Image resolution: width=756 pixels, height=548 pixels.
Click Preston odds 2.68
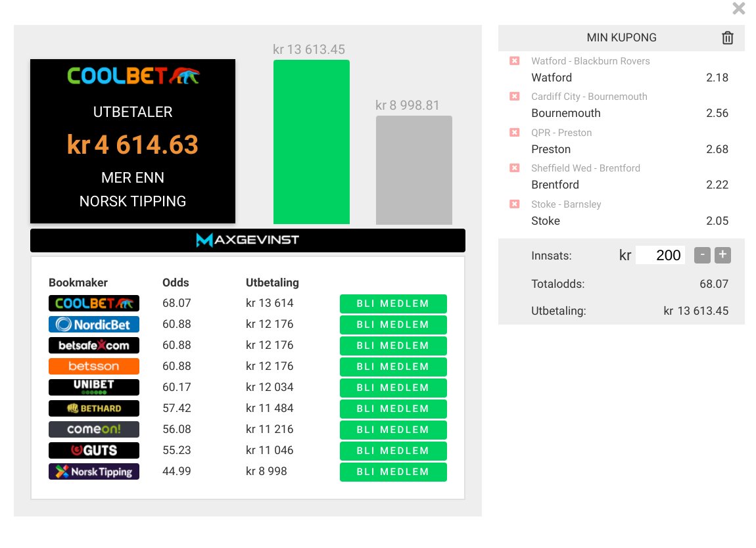tap(717, 149)
